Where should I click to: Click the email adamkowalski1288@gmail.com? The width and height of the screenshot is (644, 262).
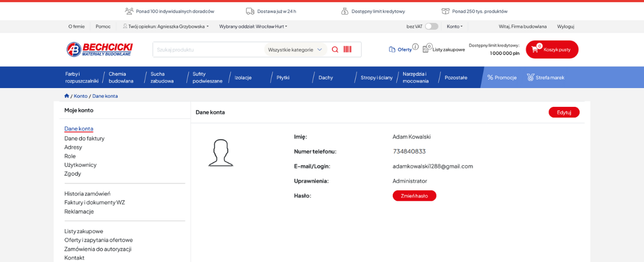point(433,166)
